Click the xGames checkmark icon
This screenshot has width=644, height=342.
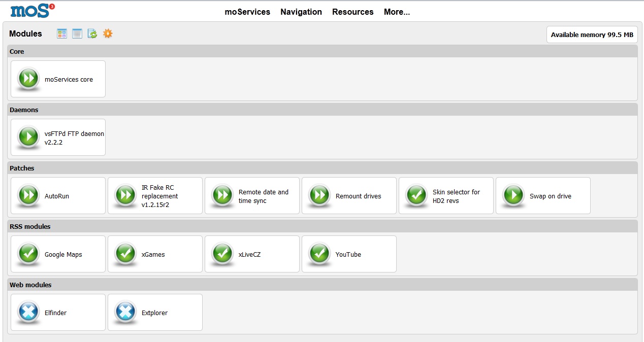pyautogui.click(x=125, y=254)
